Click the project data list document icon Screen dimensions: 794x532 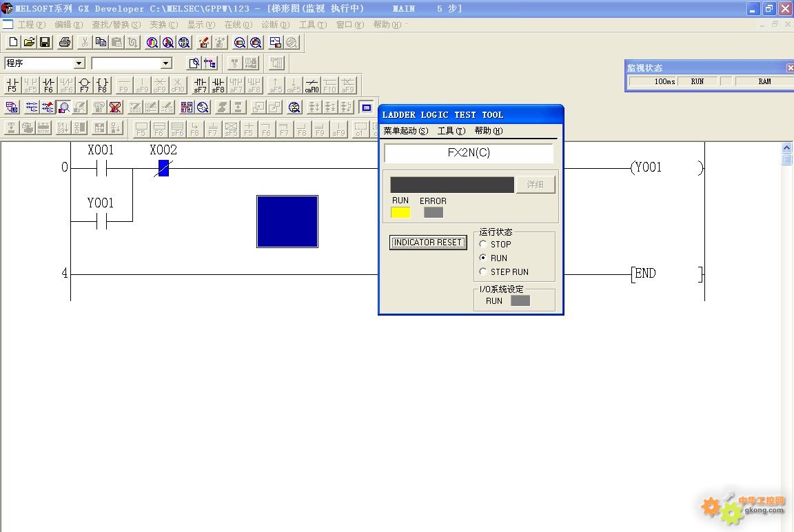pos(194,63)
